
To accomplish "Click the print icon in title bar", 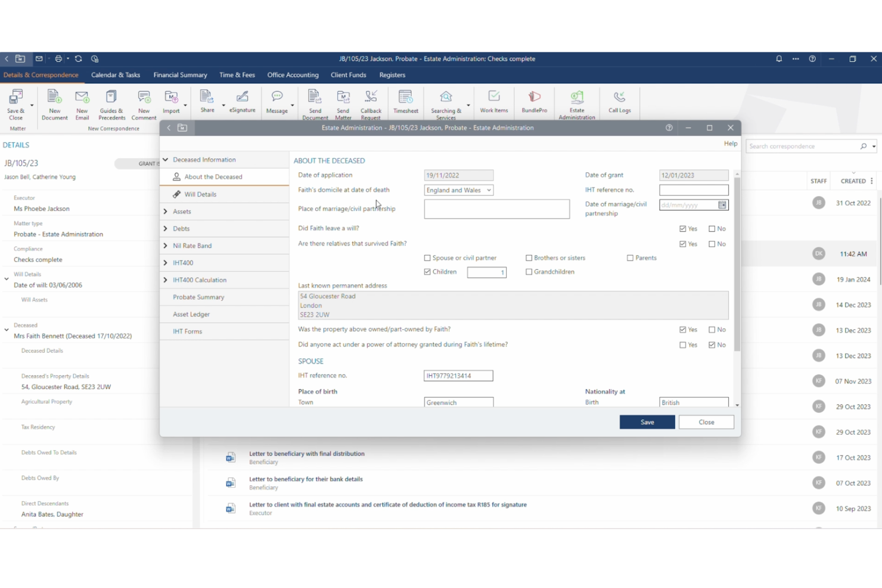I will pos(58,59).
